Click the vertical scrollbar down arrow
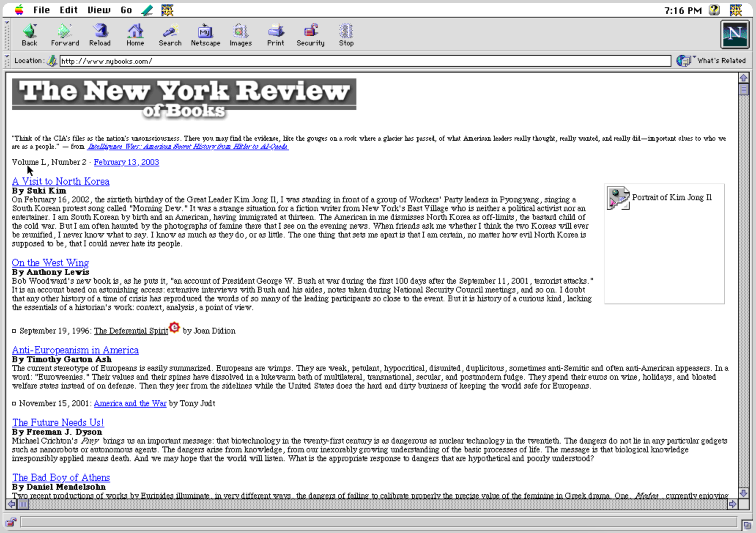The width and height of the screenshot is (756, 533). point(743,493)
